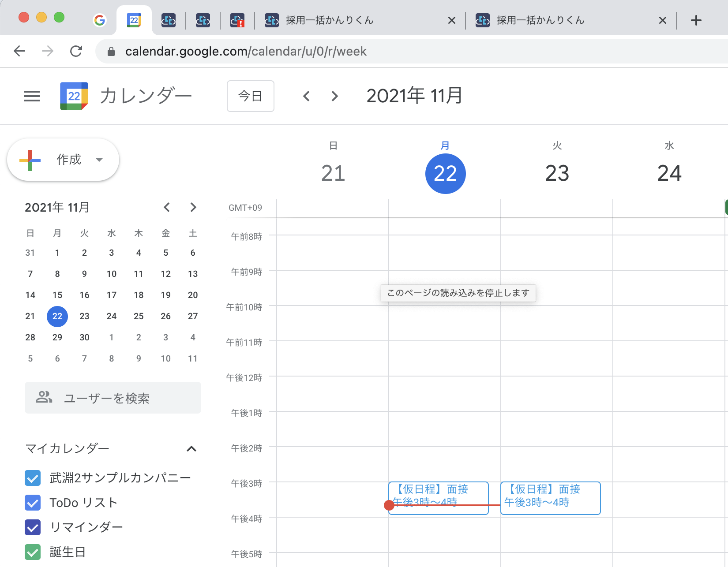This screenshot has width=728, height=567.
Task: Click the people icon beside ユーザーを検索
Action: [x=43, y=398]
